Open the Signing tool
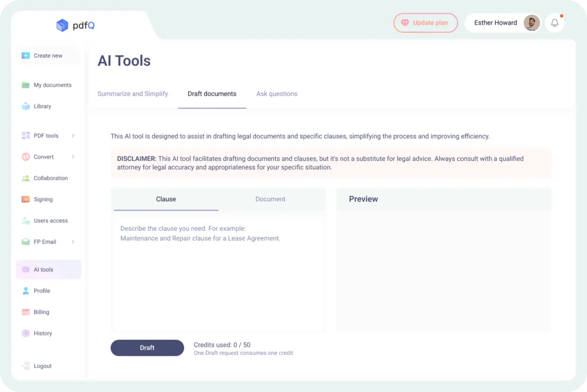Image resolution: width=587 pixels, height=392 pixels. point(43,199)
